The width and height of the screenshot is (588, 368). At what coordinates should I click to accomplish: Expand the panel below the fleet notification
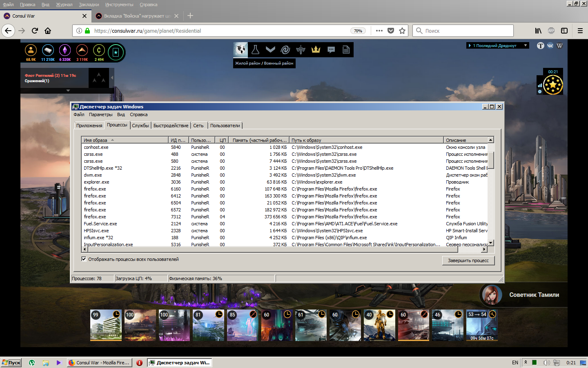click(x=68, y=90)
